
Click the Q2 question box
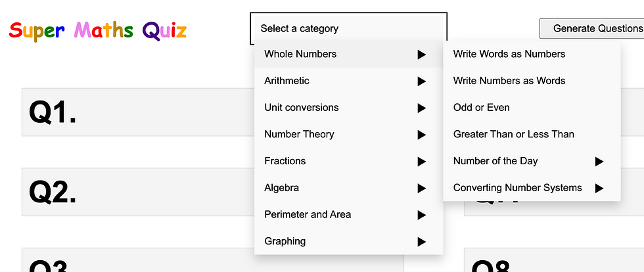click(x=131, y=192)
